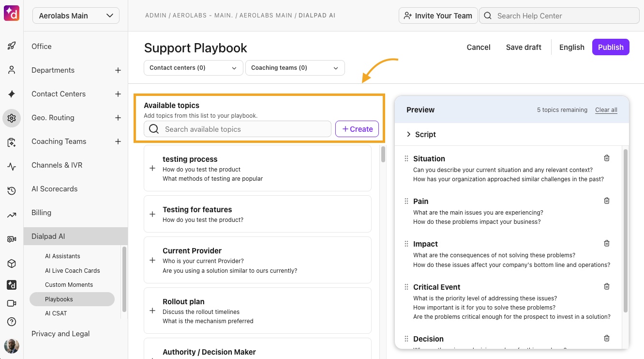The height and width of the screenshot is (359, 644).
Task: Add the Current Provider topic with plus
Action: (152, 260)
